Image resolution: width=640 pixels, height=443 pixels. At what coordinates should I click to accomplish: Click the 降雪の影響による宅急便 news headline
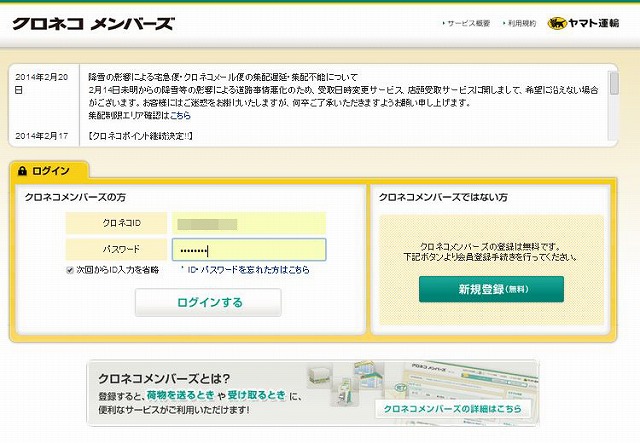tap(223, 77)
